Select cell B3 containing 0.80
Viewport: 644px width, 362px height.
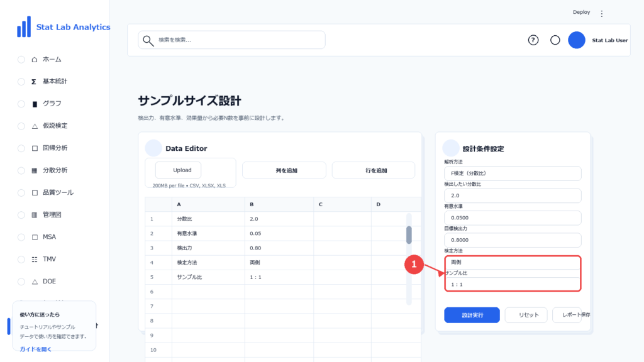[279, 248]
